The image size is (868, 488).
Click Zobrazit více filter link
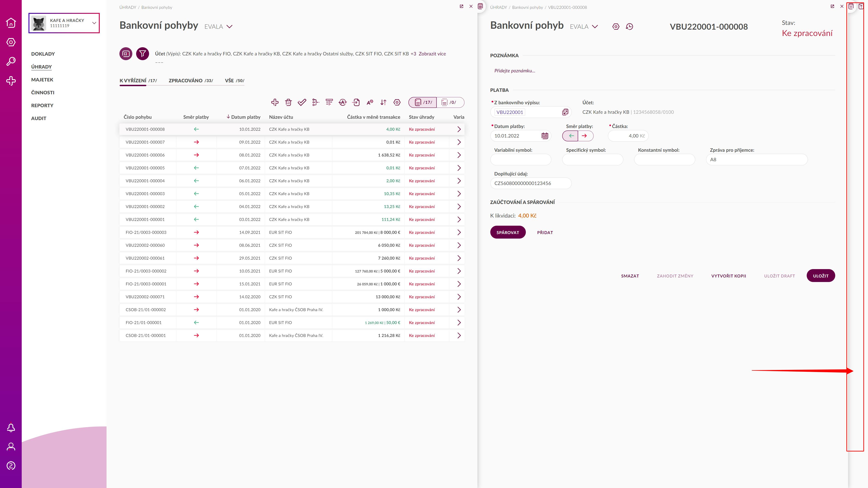click(x=432, y=54)
